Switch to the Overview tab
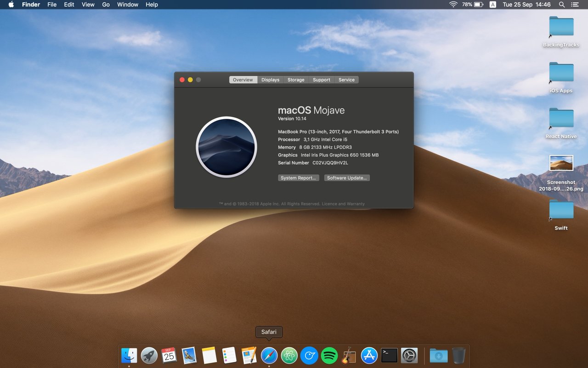This screenshot has height=368, width=588. (x=243, y=80)
